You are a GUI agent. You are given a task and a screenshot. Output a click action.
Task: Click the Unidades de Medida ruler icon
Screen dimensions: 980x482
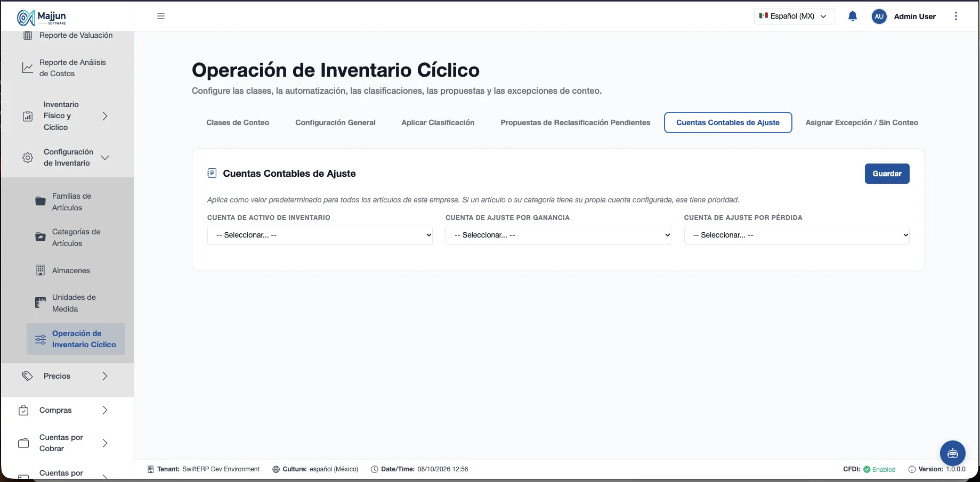41,303
